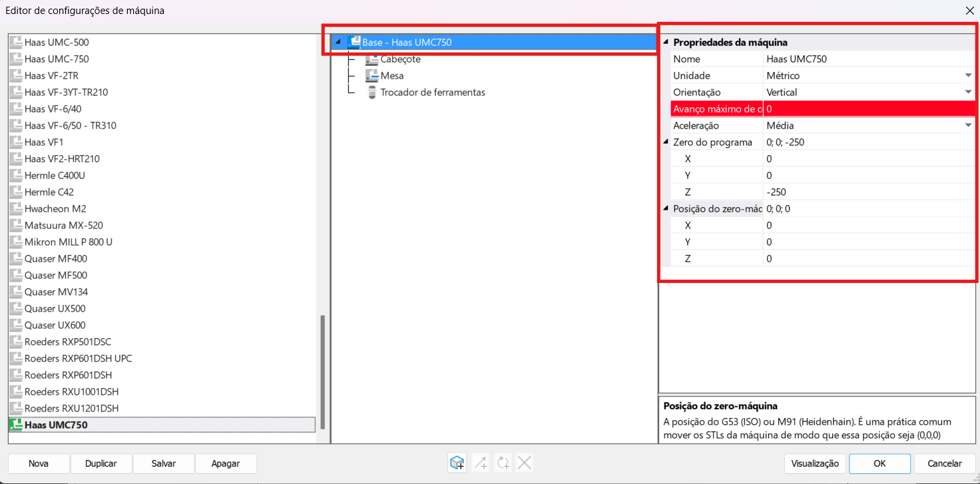The image size is (980, 484).
Task: Click the Nova button
Action: click(39, 463)
